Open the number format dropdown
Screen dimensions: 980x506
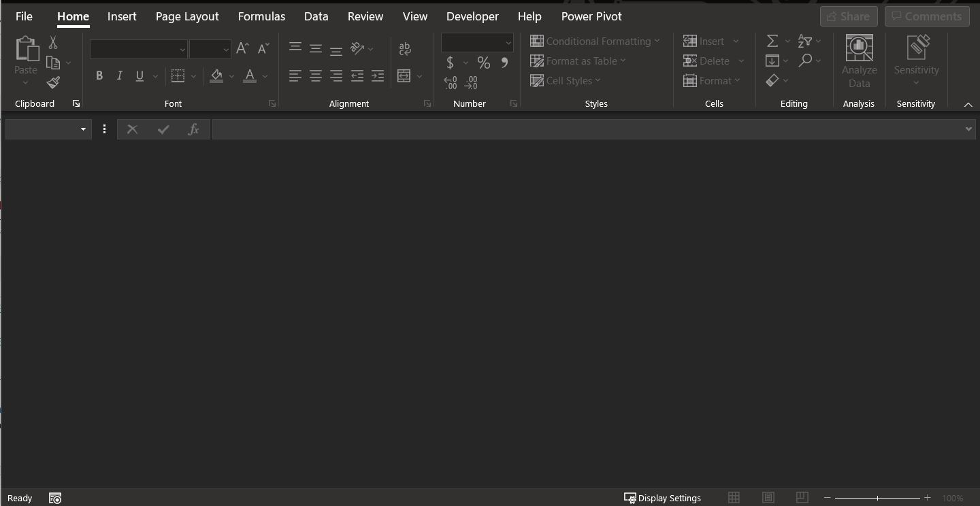(508, 43)
